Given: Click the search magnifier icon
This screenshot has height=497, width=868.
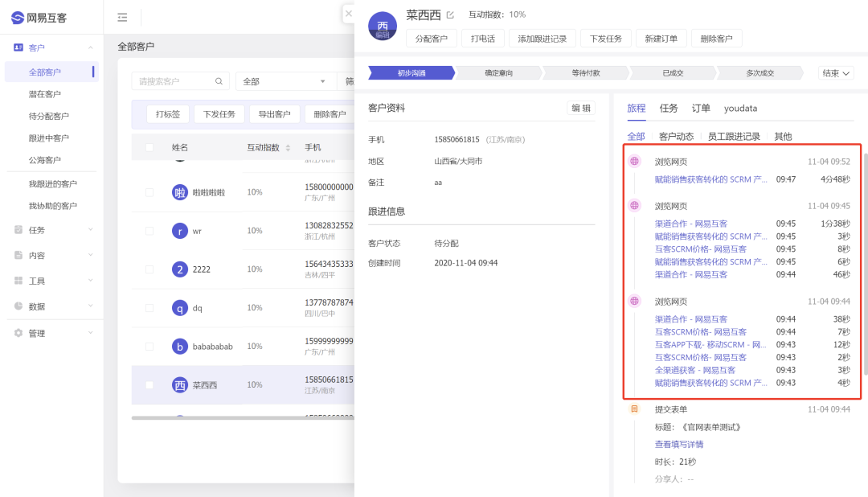Looking at the screenshot, I should point(219,81).
